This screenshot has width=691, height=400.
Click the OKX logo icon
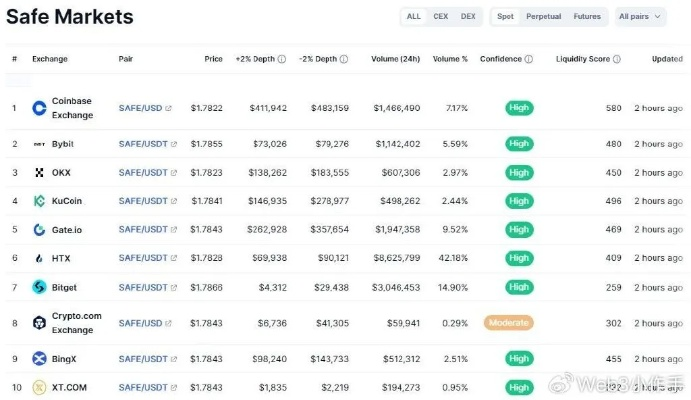[x=40, y=173]
